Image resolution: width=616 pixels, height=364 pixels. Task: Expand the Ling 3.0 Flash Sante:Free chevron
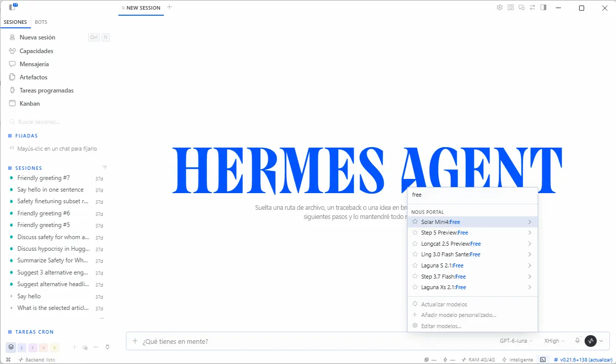tap(530, 254)
